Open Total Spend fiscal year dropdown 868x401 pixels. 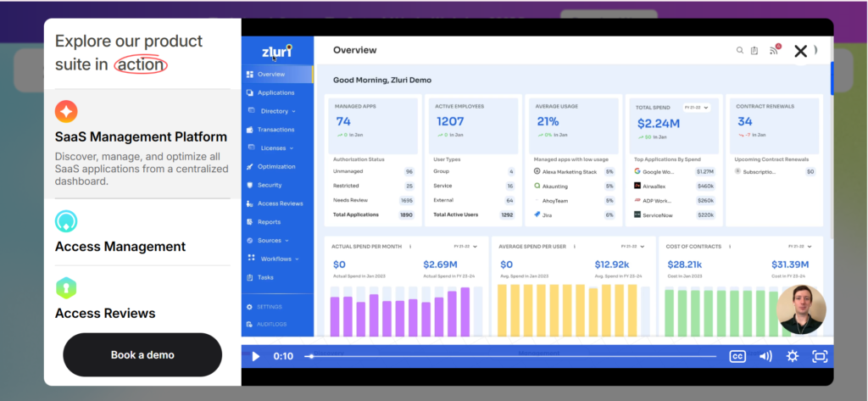coord(696,108)
